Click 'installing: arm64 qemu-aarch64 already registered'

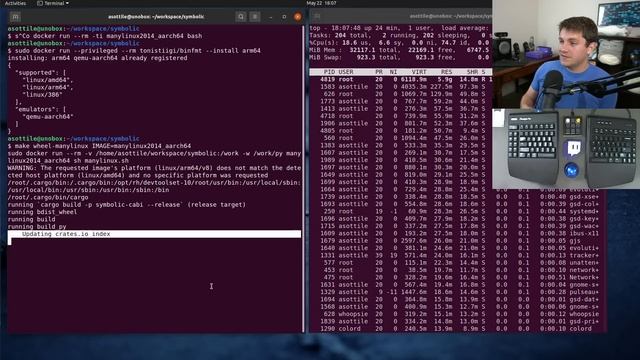(x=98, y=58)
